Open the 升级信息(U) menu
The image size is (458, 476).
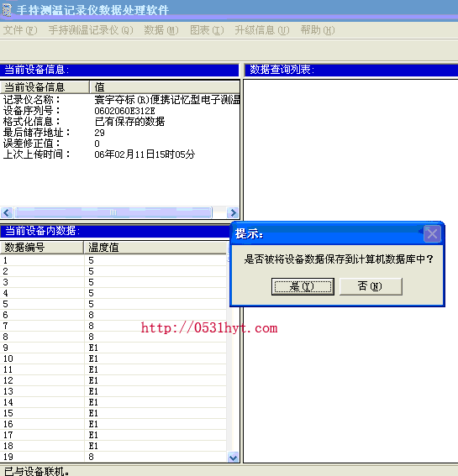click(x=262, y=30)
